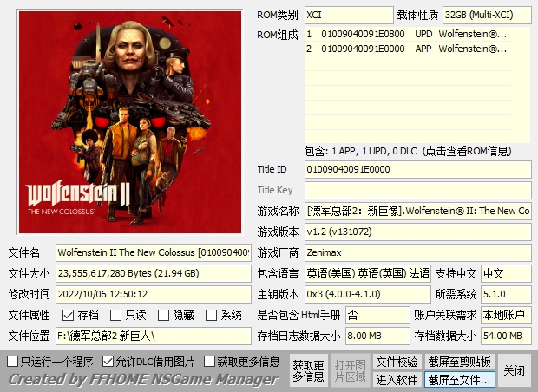Tick the 系统 system attribute checkbox
538x392 pixels.
[x=211, y=315]
